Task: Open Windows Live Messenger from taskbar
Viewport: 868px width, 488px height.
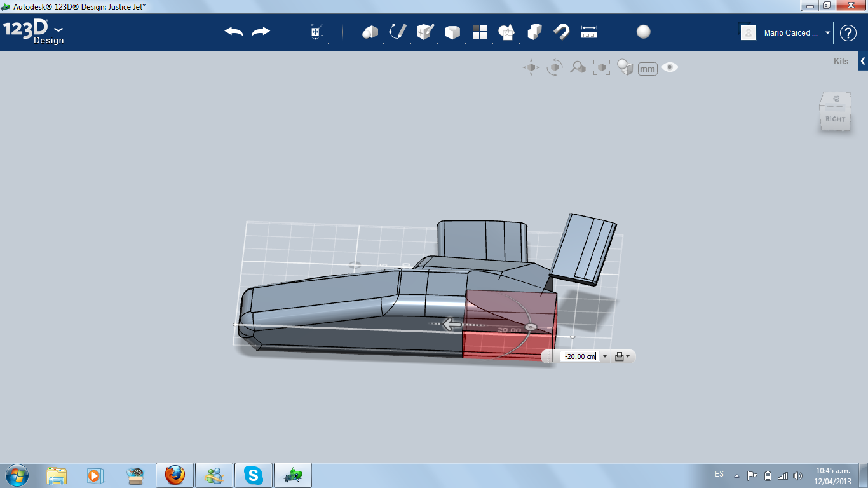Action: pyautogui.click(x=214, y=475)
